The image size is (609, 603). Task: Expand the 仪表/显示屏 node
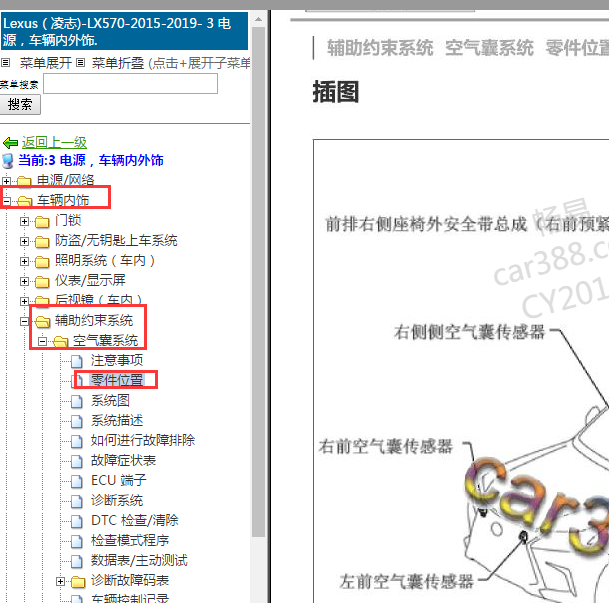point(24,282)
